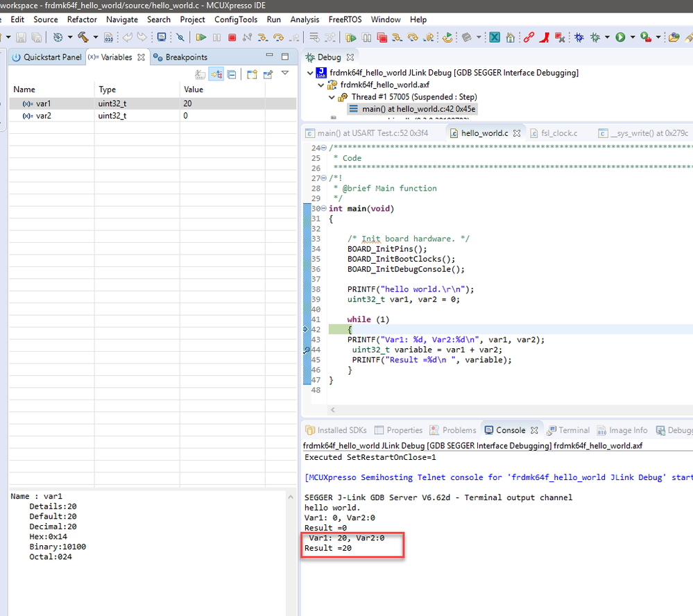Click the Run External Tools icon

point(646,37)
